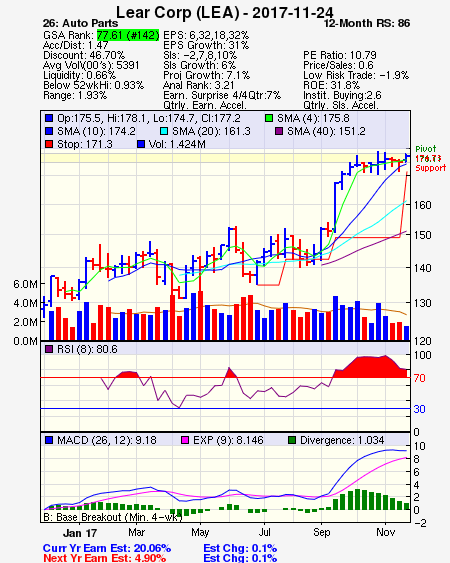Click 'Next Yr Earn Est: 4.90%' text
450x563 pixels.
(104, 558)
